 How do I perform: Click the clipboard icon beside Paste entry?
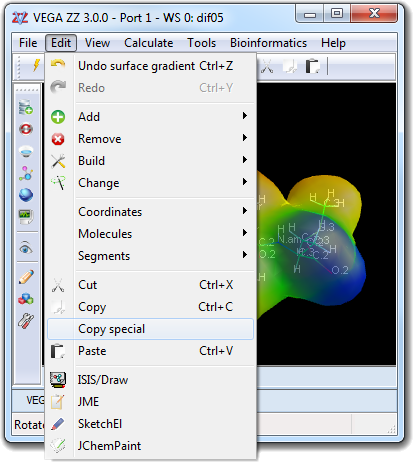[x=58, y=351]
